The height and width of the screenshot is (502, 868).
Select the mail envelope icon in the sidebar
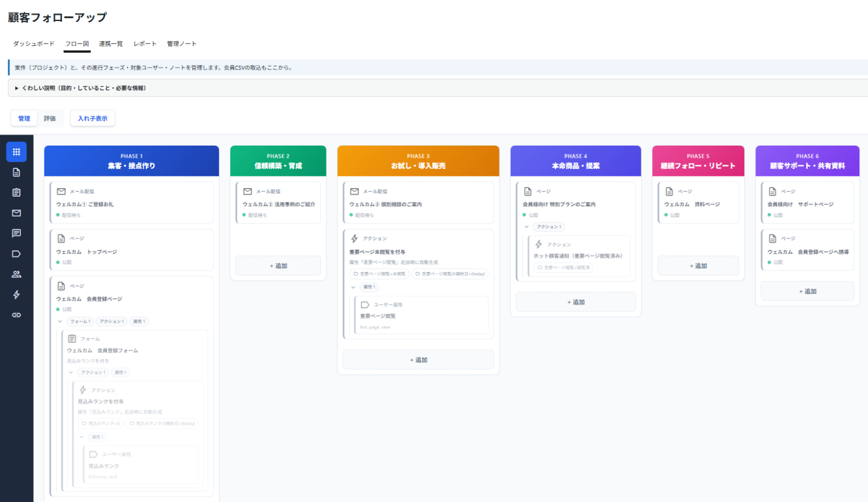[x=16, y=213]
